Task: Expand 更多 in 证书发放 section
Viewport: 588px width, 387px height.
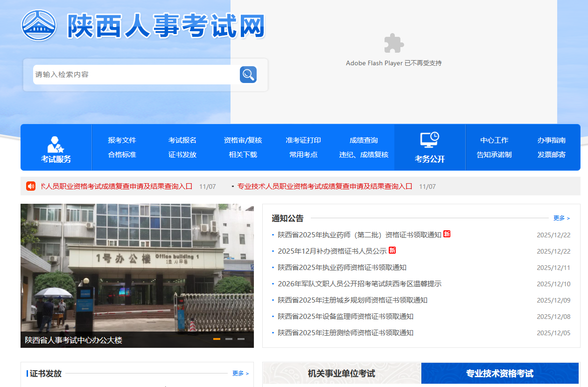Action: click(x=240, y=373)
